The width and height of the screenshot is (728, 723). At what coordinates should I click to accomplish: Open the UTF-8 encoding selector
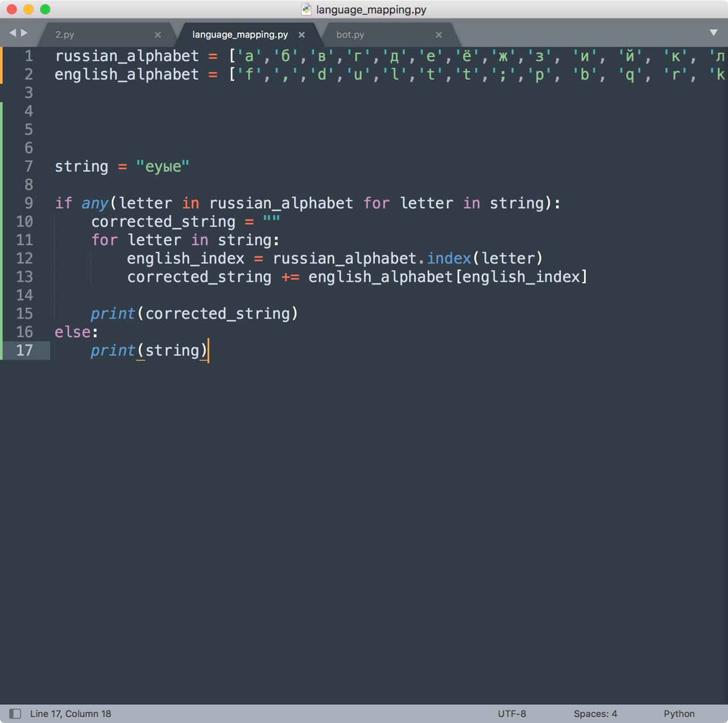[x=512, y=713]
